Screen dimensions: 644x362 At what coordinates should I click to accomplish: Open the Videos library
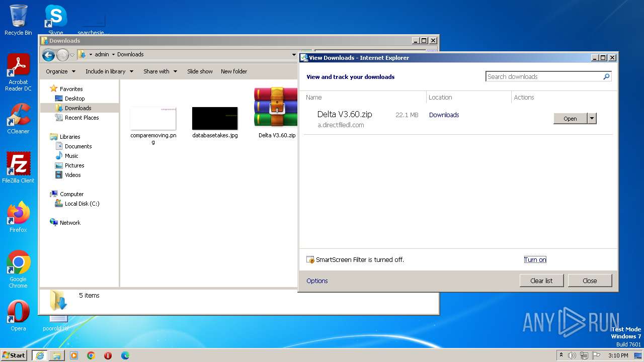(x=72, y=175)
